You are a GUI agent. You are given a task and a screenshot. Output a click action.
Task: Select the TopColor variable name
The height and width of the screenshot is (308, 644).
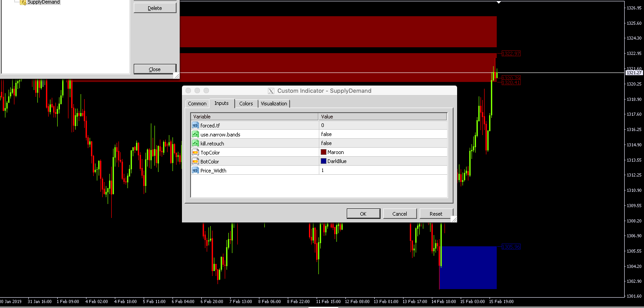pyautogui.click(x=210, y=152)
